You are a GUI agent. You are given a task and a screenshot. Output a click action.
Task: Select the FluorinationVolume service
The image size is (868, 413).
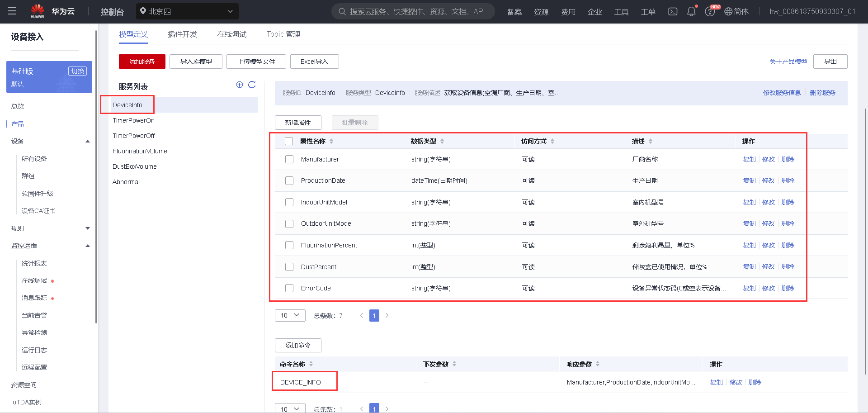click(x=140, y=151)
